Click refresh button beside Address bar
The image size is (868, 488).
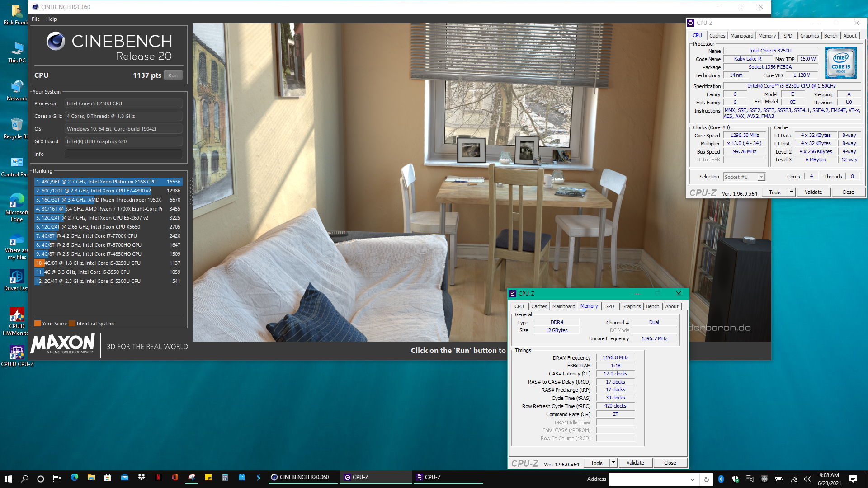(x=706, y=479)
